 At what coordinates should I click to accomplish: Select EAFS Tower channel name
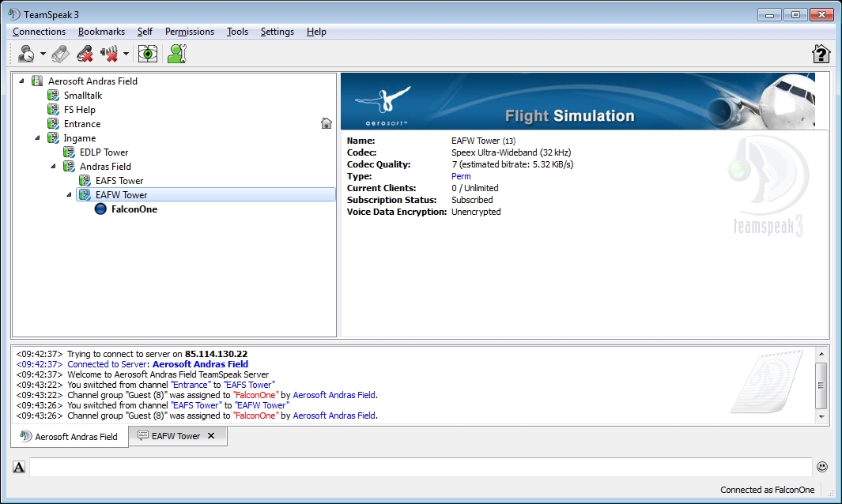(119, 180)
